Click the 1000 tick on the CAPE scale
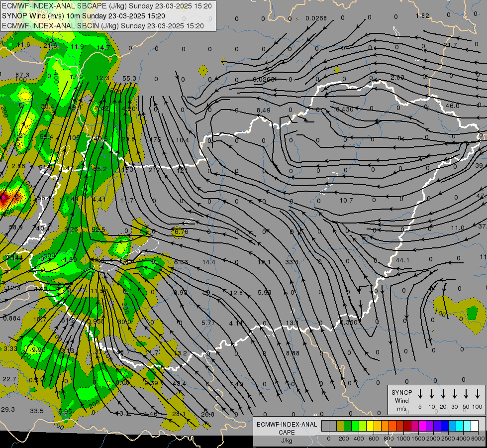The height and width of the screenshot is (448, 487). coord(403,439)
